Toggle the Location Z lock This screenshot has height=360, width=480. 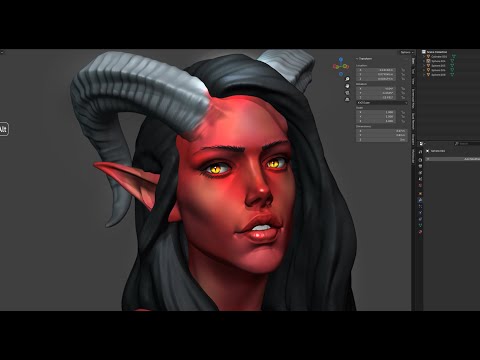(403, 79)
